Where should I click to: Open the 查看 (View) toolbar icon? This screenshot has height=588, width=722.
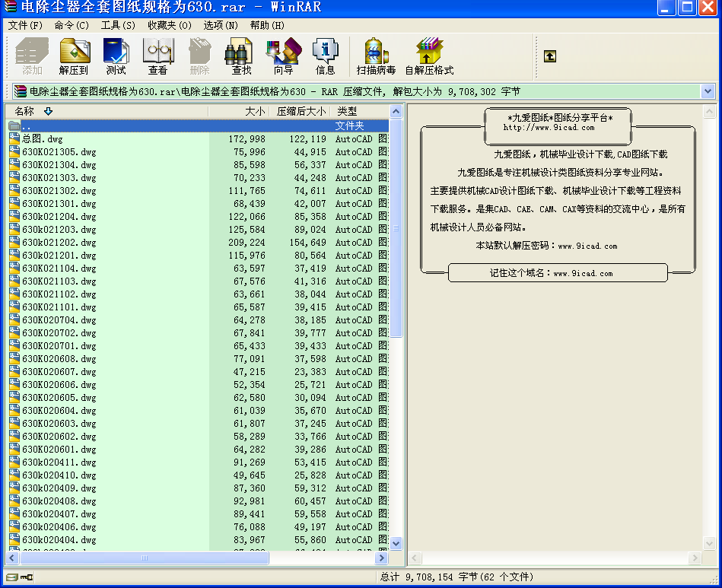pos(157,56)
